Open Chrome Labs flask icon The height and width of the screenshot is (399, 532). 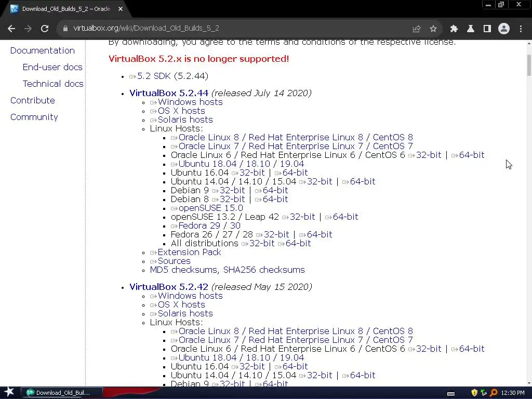click(471, 29)
